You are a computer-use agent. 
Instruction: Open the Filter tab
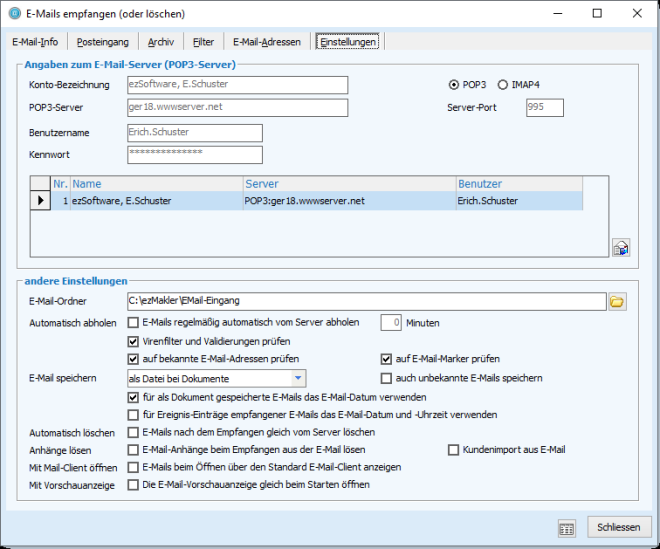[x=203, y=42]
